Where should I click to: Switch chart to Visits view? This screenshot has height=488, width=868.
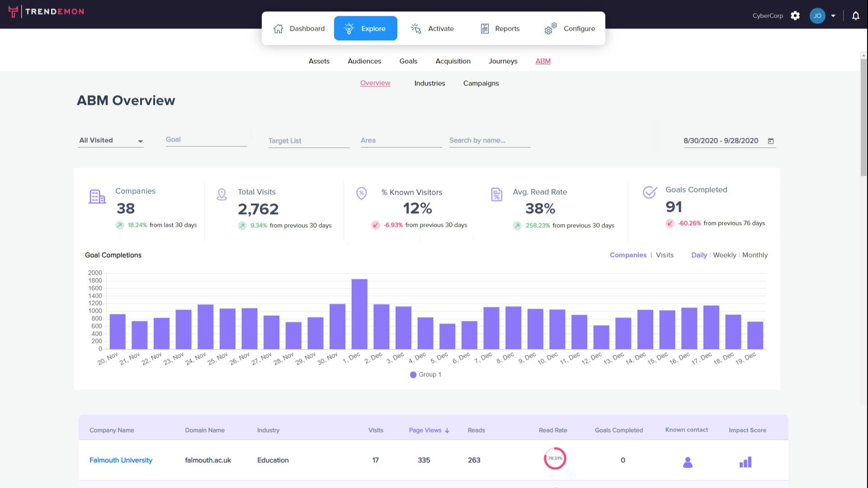point(665,255)
